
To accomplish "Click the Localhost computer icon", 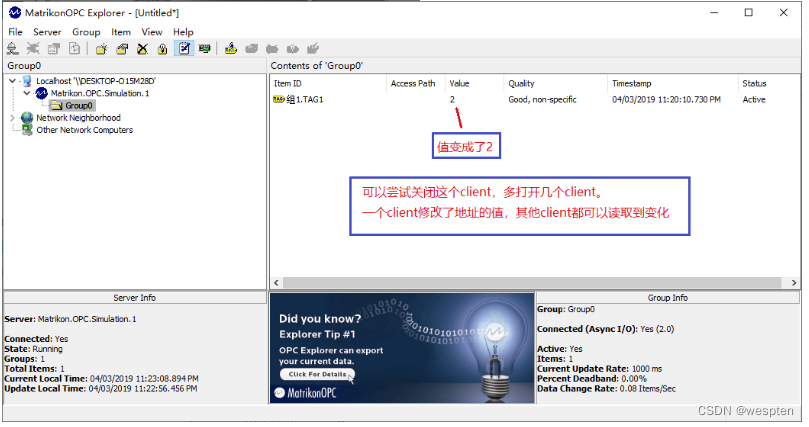I will coord(27,81).
